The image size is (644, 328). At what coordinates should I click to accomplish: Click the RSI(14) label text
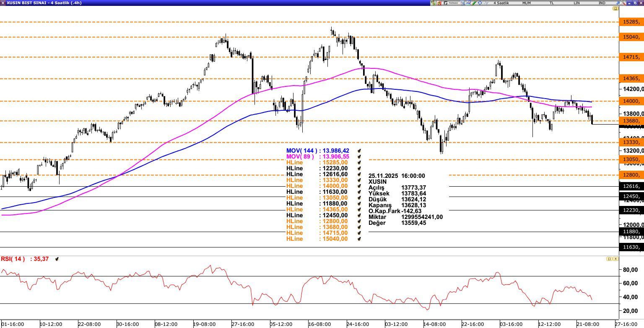tap(13, 259)
